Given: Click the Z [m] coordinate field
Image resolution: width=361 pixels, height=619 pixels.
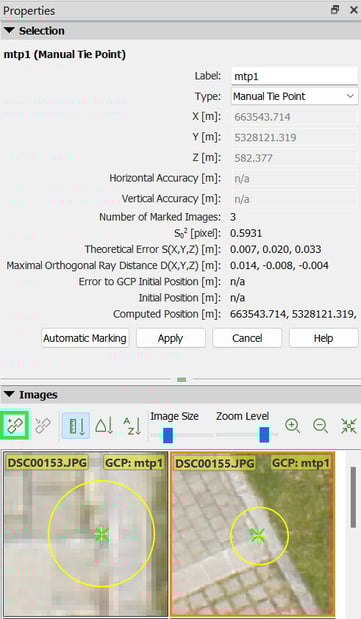Looking at the screenshot, I should pos(295,158).
